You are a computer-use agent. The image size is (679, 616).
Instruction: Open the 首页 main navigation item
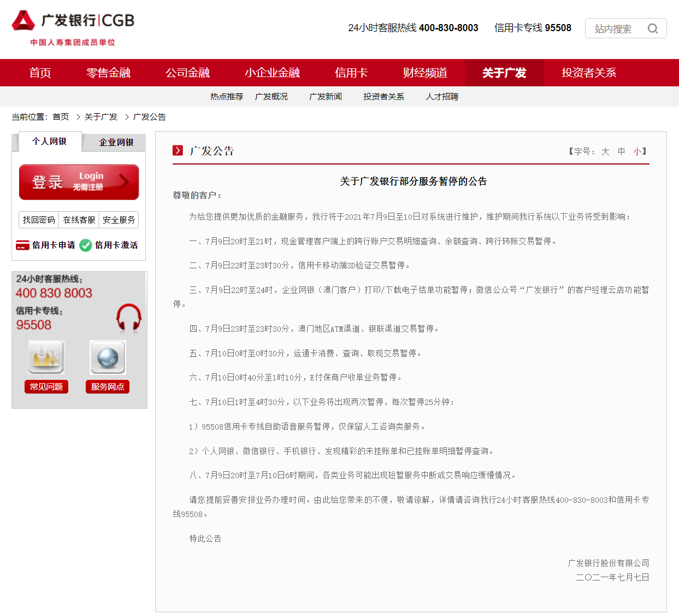pyautogui.click(x=40, y=73)
